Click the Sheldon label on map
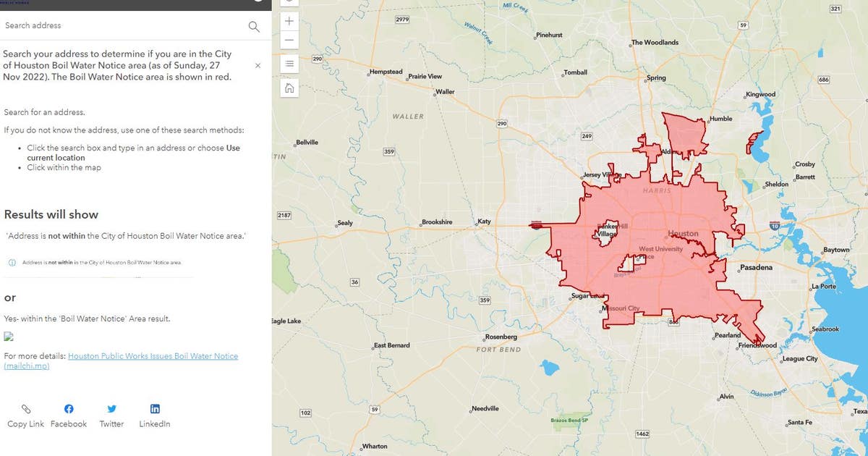Image resolution: width=868 pixels, height=456 pixels. pyautogui.click(x=777, y=185)
